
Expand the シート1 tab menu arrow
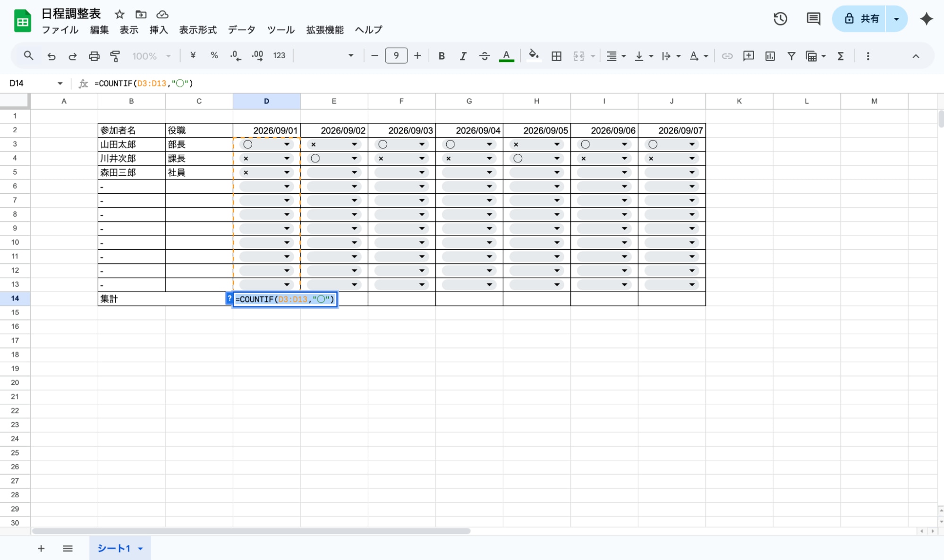140,549
